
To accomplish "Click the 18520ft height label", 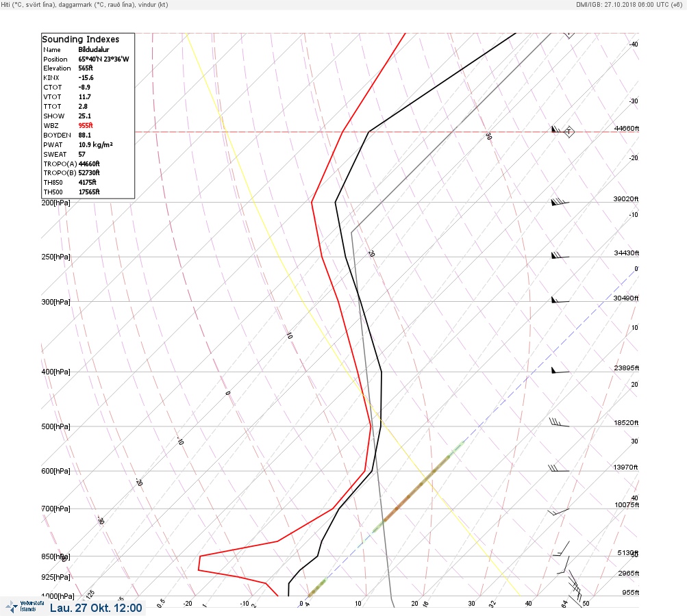I will coord(626,423).
